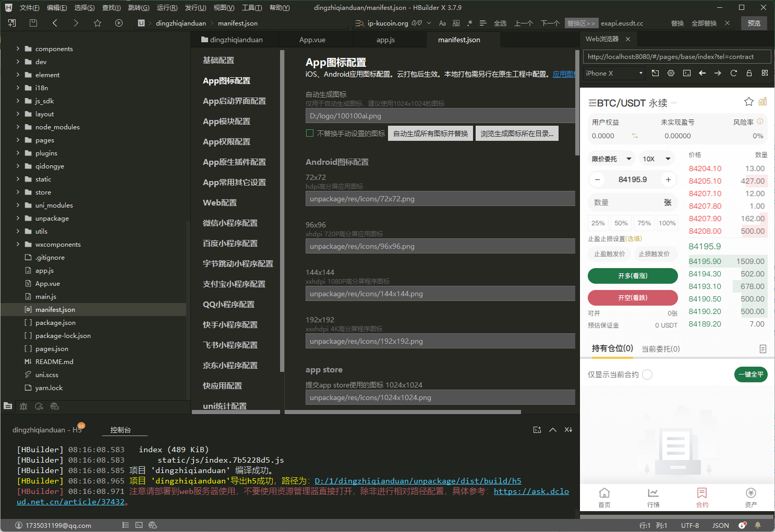Open the chart icon beside the BTC/USDT star
This screenshot has height=532, width=775.
(763, 102)
